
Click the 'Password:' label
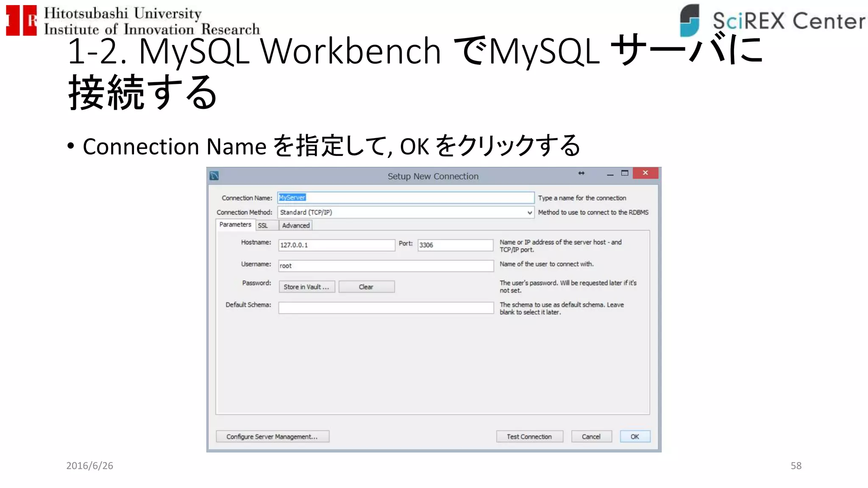(256, 283)
